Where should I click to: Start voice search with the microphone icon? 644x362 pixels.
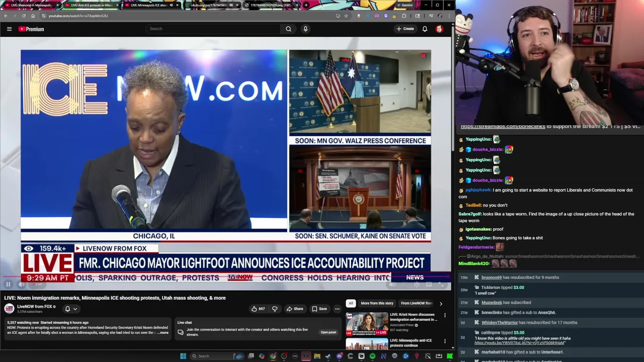305,29
